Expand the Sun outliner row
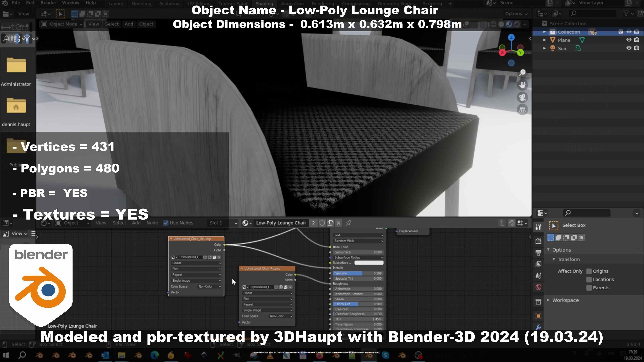Viewport: 644px width, 362px height. 545,48
